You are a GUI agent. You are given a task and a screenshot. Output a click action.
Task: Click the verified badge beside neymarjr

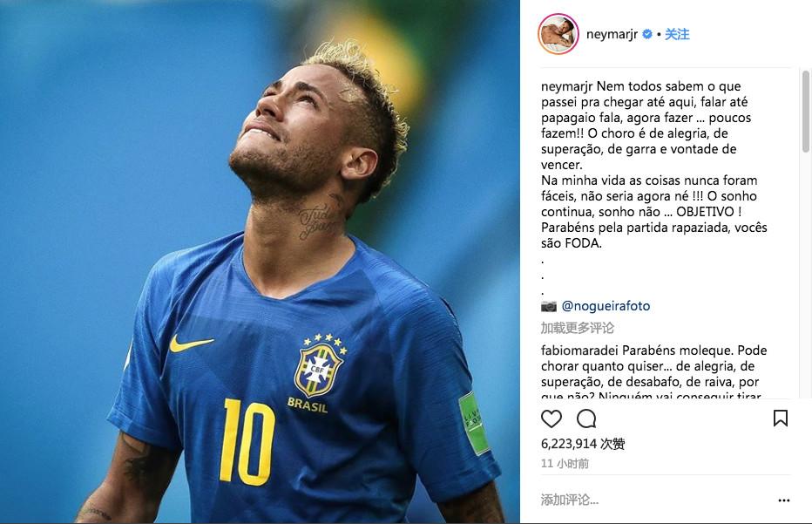646,34
